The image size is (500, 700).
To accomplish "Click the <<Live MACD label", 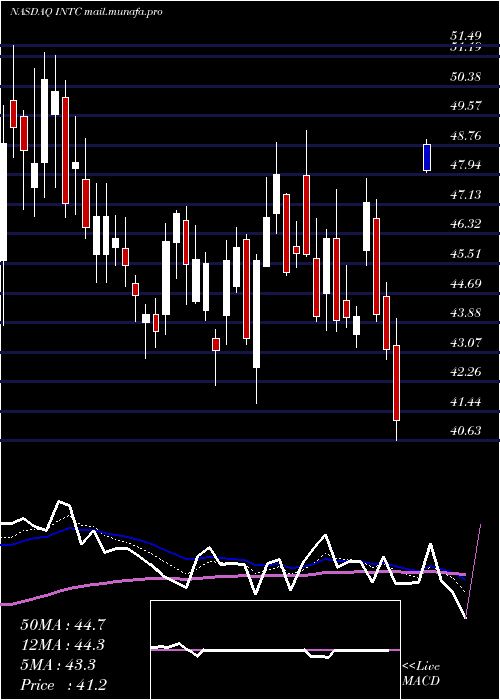I will (x=421, y=674).
